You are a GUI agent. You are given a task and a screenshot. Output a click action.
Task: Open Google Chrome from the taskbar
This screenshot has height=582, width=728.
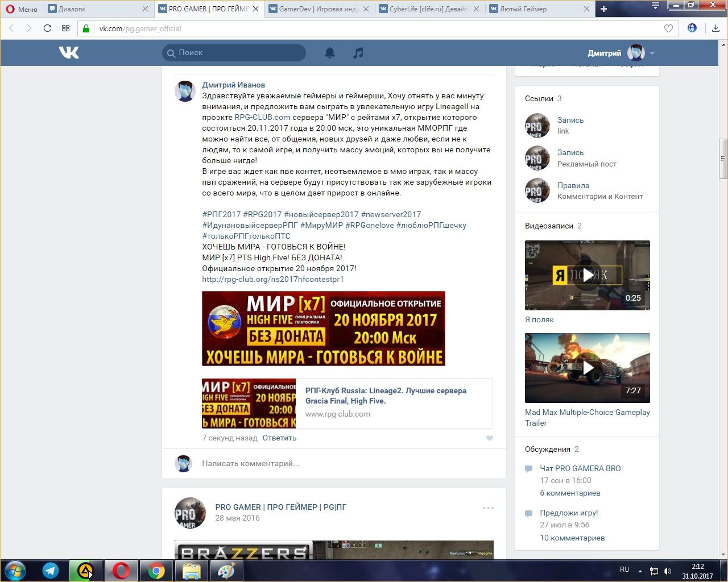coord(156,571)
